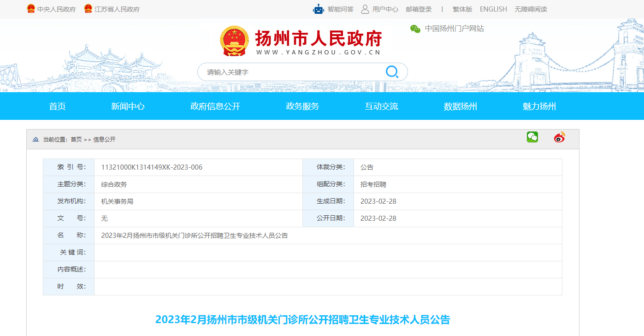Viewport: 644px width, 336px height.
Task: Click the search magnifier icon
Action: click(x=392, y=72)
